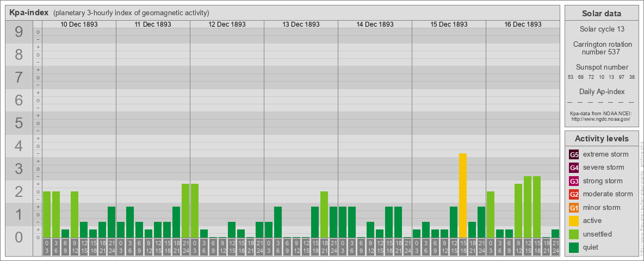Click the 13 Dec 18-21 light green bar

324,215
